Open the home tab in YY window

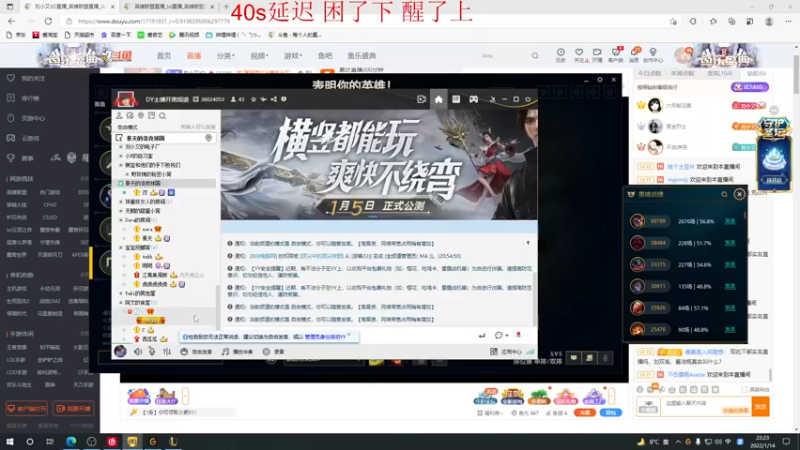[438, 99]
